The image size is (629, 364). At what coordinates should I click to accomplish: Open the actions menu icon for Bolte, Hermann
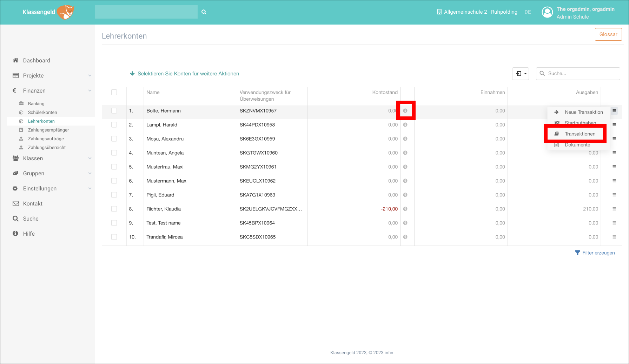pyautogui.click(x=614, y=111)
